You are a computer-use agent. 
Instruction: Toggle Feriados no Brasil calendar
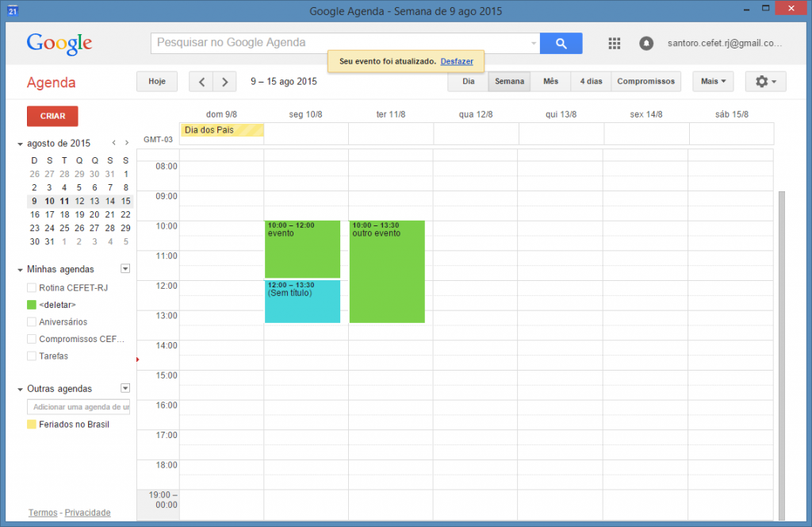tap(32, 425)
